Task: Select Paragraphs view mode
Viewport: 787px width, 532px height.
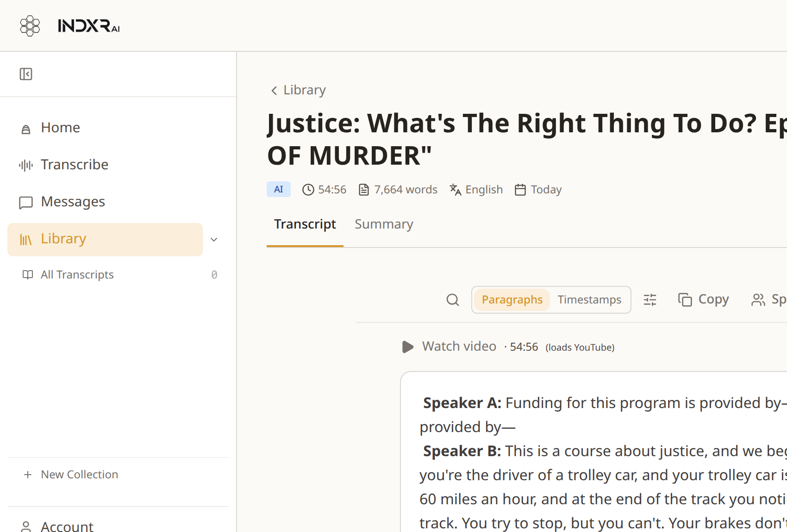Action: tap(512, 300)
